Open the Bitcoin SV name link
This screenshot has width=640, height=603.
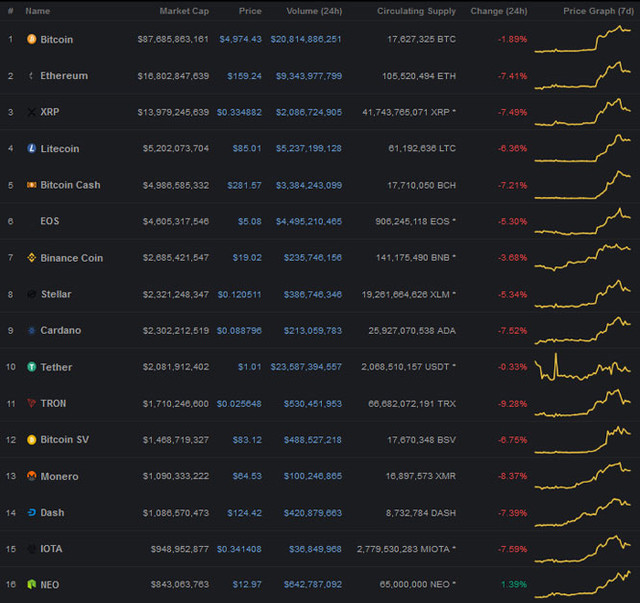pyautogui.click(x=64, y=440)
